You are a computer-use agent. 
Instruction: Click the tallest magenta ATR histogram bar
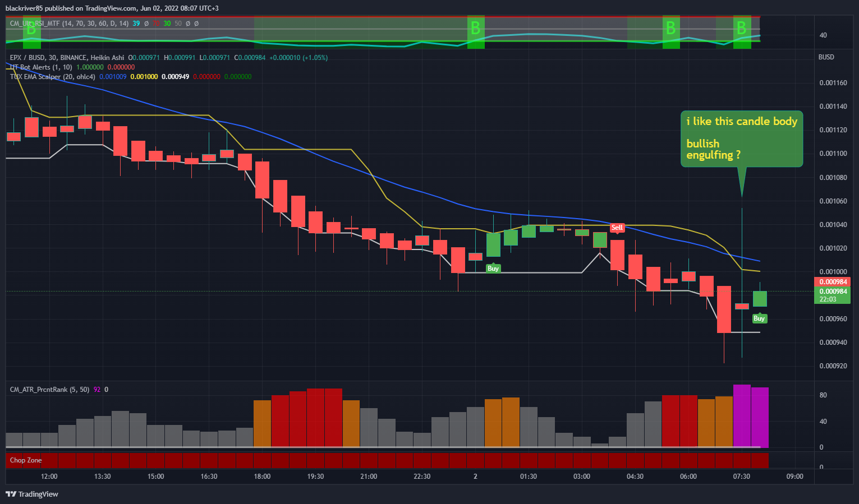pos(742,416)
